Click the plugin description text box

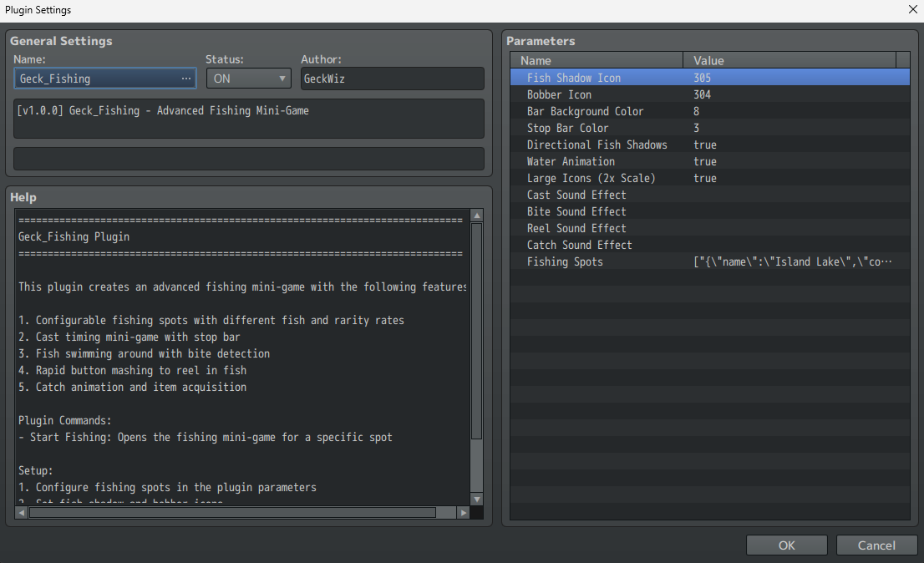[249, 119]
